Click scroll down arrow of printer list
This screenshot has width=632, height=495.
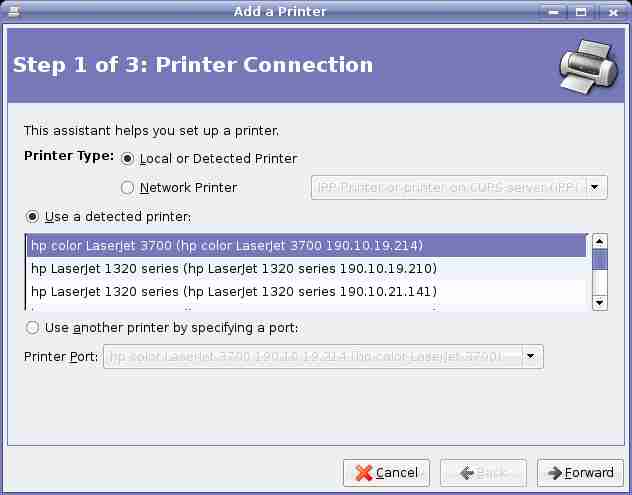click(x=600, y=303)
